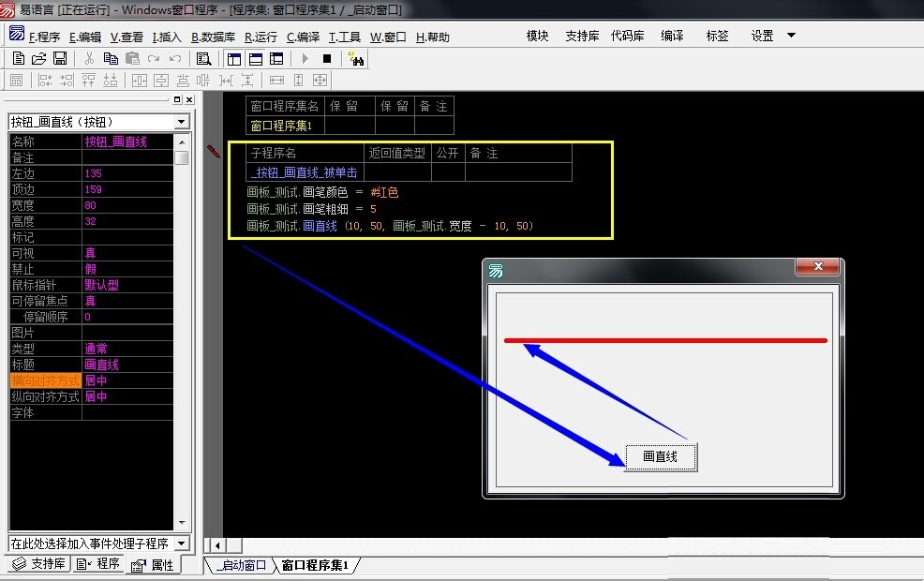
Task: Click the equal vertical spacing icon
Action: pyautogui.click(x=247, y=81)
